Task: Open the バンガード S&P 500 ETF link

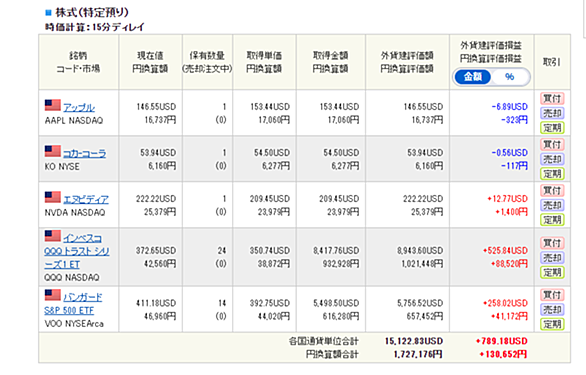Action: [73, 304]
